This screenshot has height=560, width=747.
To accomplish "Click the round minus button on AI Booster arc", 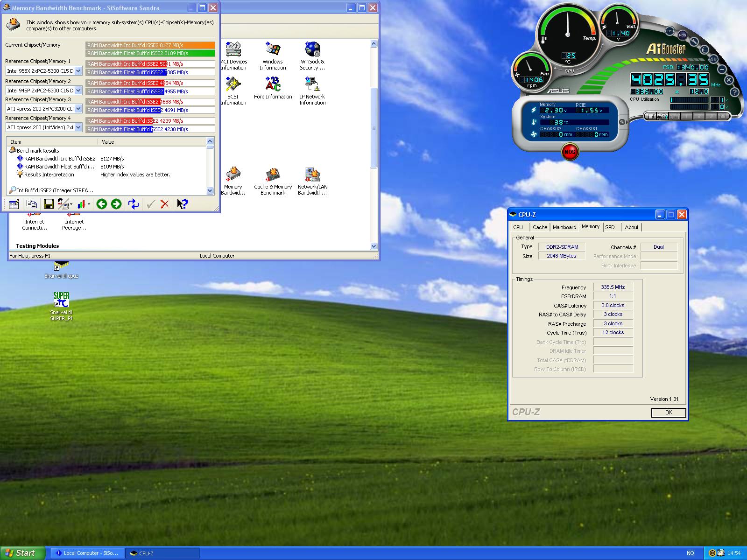I will 722,69.
